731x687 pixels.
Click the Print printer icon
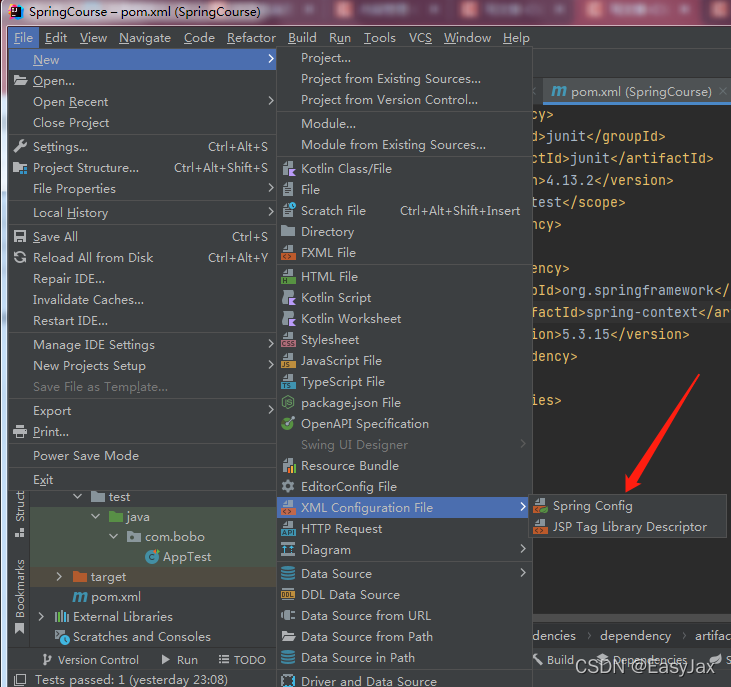[x=20, y=432]
